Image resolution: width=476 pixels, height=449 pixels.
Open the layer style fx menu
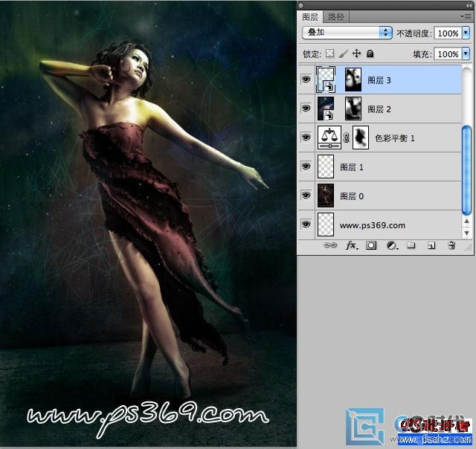352,245
